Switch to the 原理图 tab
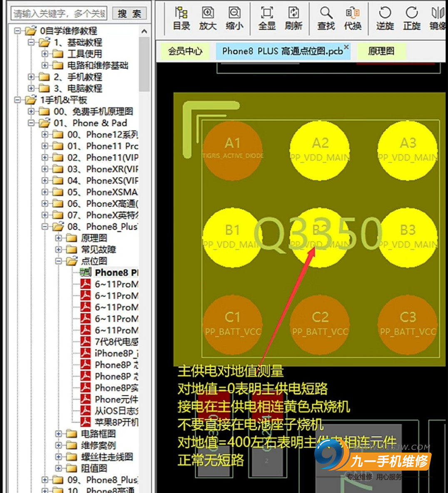 (381, 51)
